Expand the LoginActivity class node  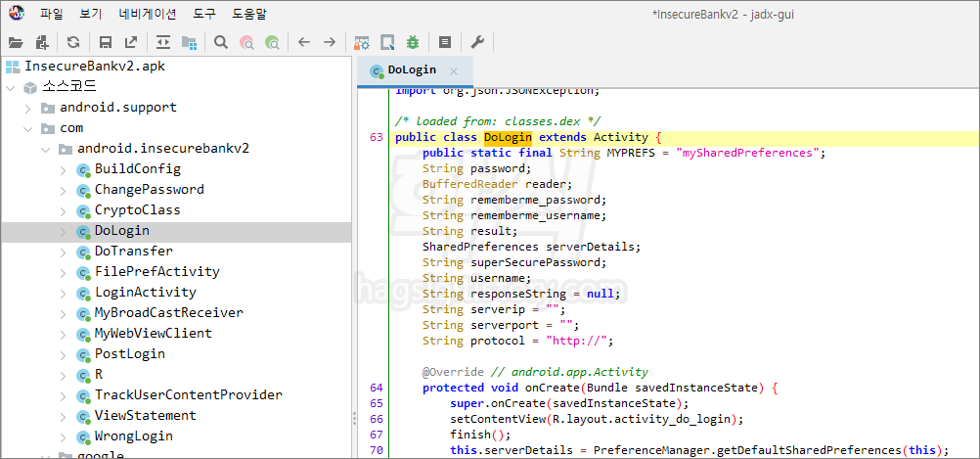pyautogui.click(x=63, y=293)
